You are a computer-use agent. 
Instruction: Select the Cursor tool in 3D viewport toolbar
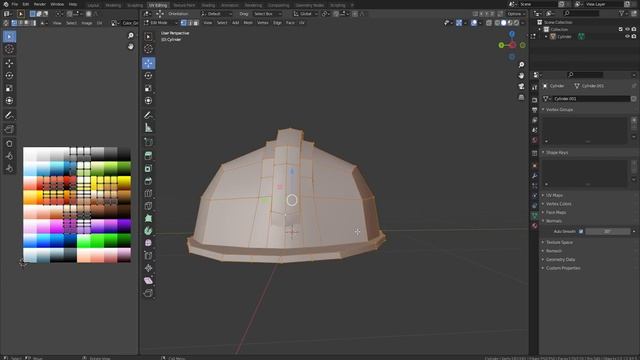[149, 49]
